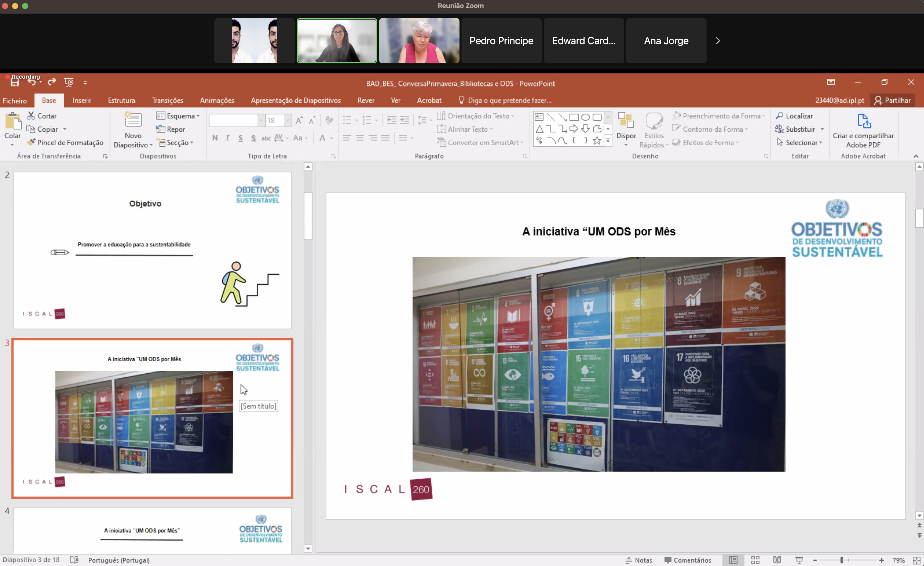Switch to Estrutura tab
Viewport: 924px width, 566px height.
pos(122,100)
